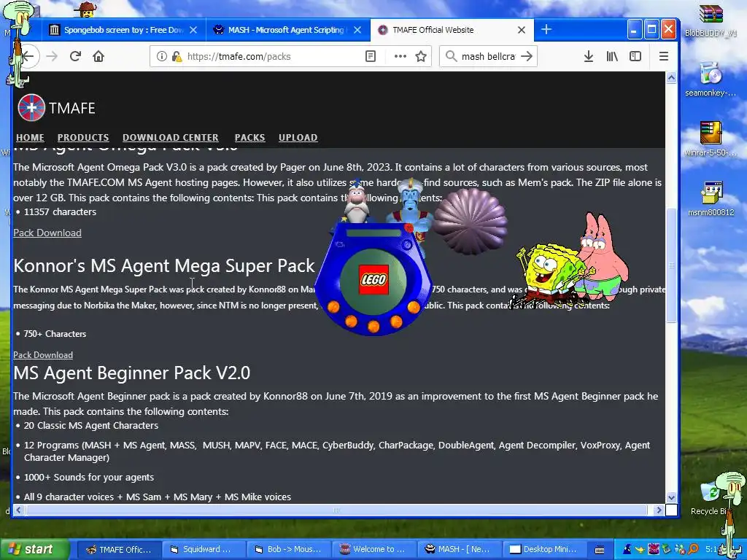The height and width of the screenshot is (560, 747).
Task: Open the Windows start button
Action: (34, 549)
